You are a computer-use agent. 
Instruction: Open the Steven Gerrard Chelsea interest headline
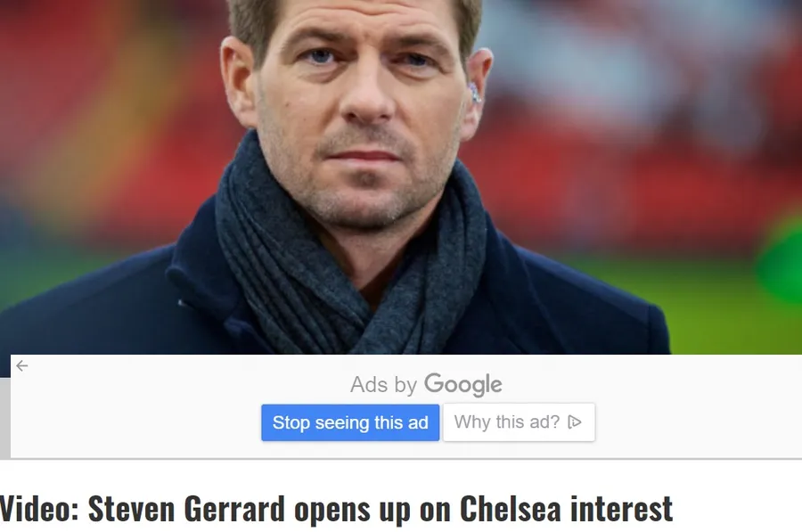pyautogui.click(x=336, y=509)
